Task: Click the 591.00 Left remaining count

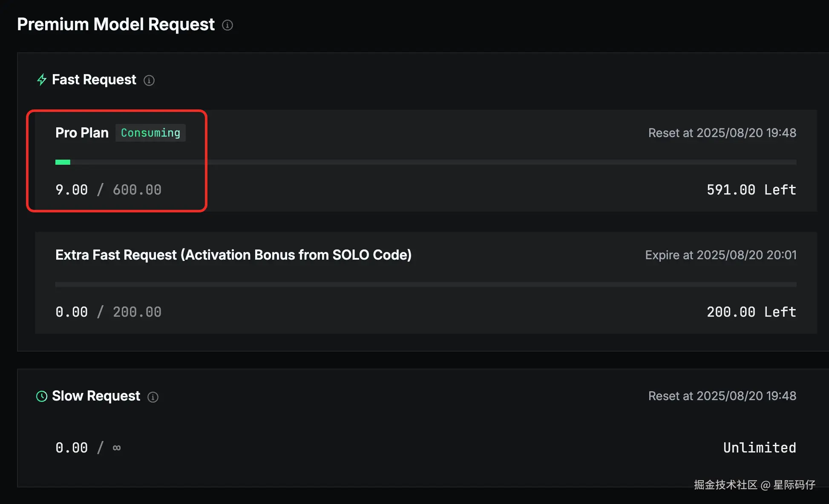Action: coord(751,190)
